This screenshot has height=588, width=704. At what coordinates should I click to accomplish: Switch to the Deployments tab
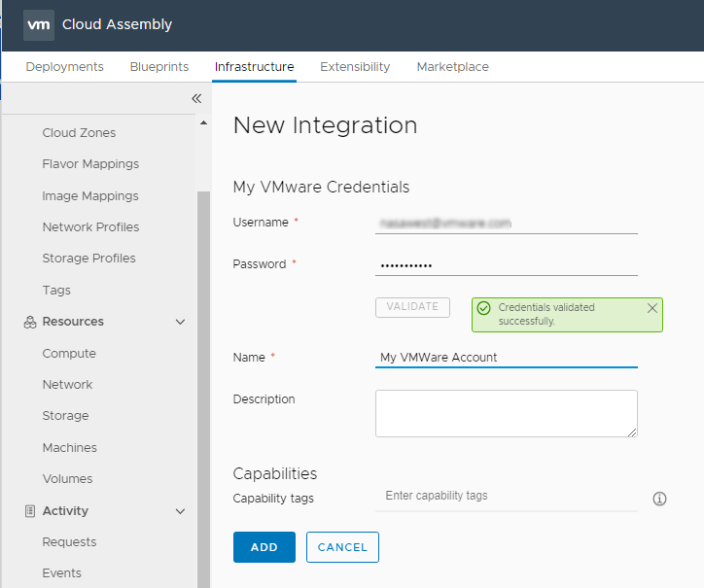tap(64, 67)
